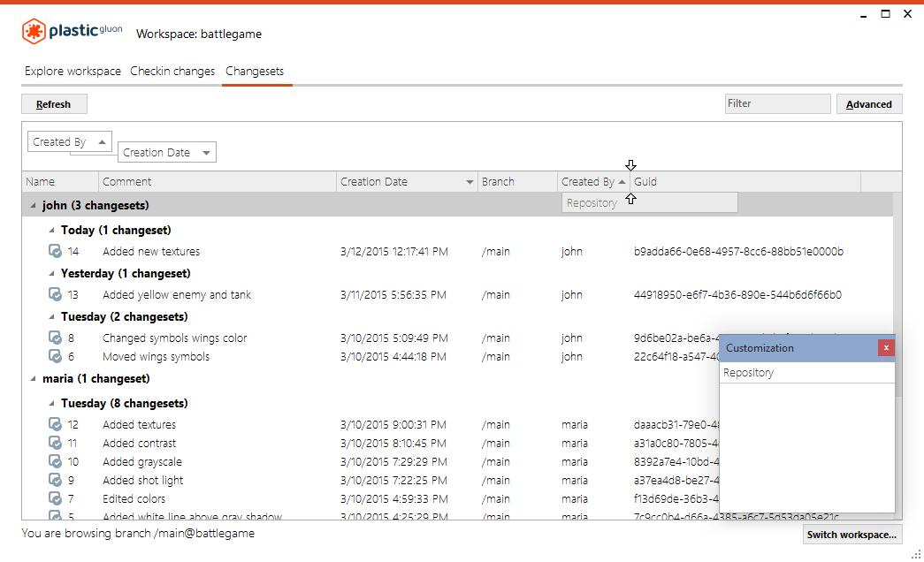Click the changeset icon for row 11
This screenshot has height=562, width=924.
pyautogui.click(x=55, y=443)
